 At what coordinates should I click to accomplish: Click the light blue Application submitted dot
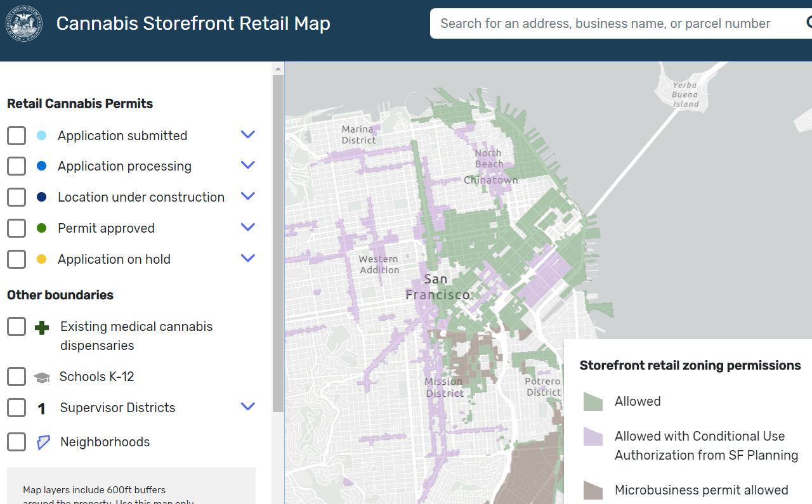42,135
